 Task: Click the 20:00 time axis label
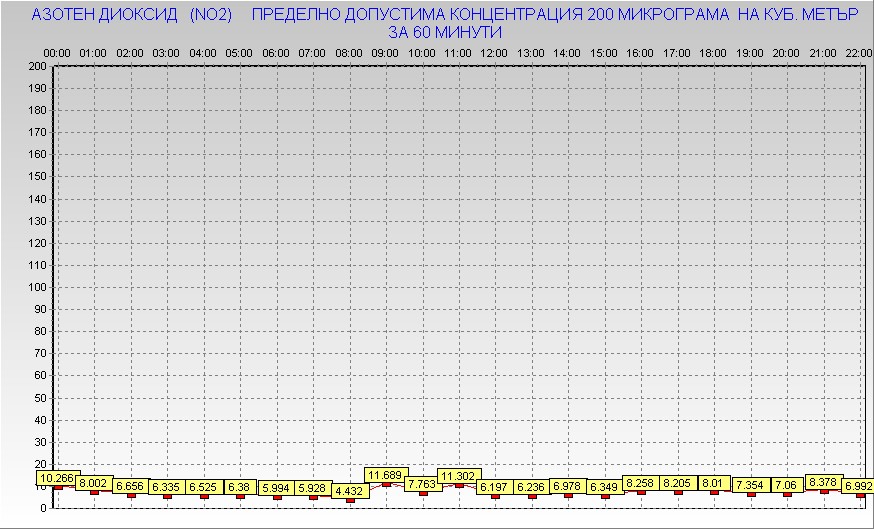coord(786,54)
